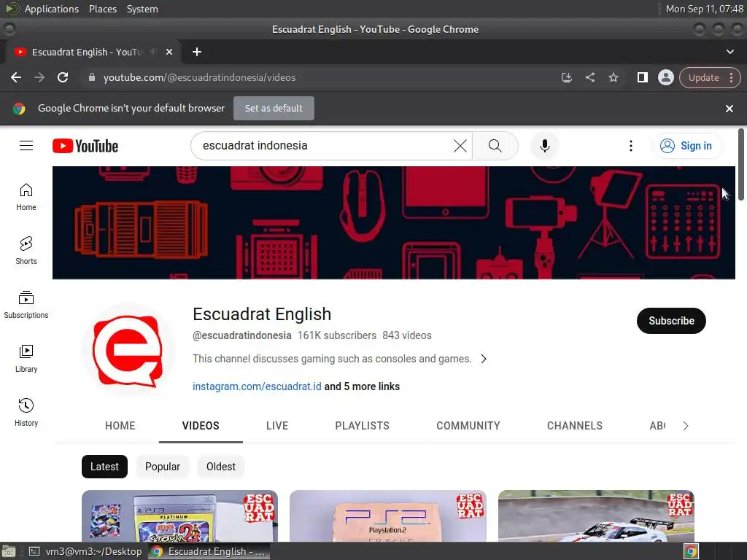Switch to the HOME channel tab

point(120,426)
